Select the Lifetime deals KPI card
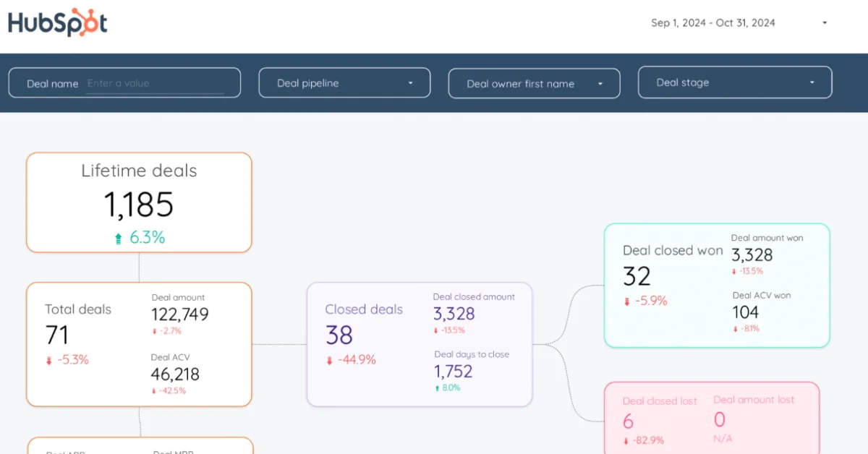Screen dimensions: 868x454 pyautogui.click(x=138, y=202)
